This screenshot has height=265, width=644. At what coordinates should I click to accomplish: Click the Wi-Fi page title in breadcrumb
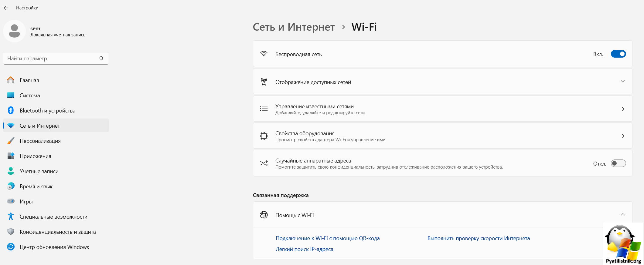364,27
